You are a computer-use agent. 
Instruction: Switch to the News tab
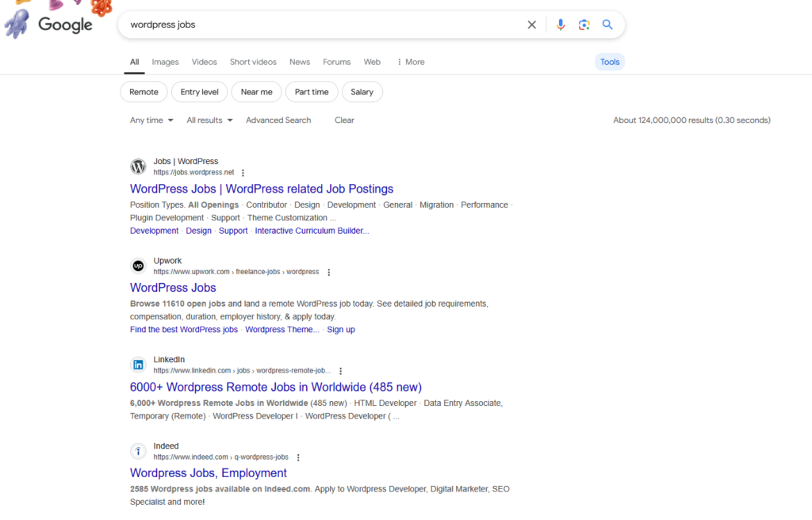[x=300, y=62]
